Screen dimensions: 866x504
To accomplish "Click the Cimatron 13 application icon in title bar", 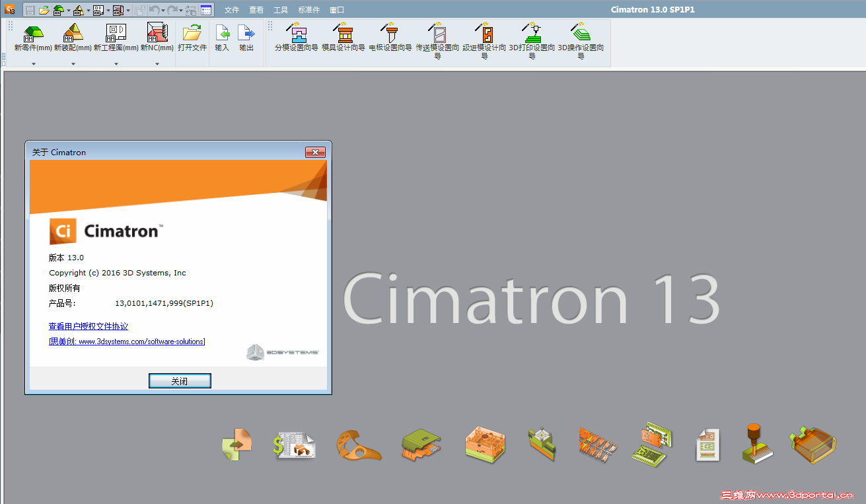I will pos(10,9).
